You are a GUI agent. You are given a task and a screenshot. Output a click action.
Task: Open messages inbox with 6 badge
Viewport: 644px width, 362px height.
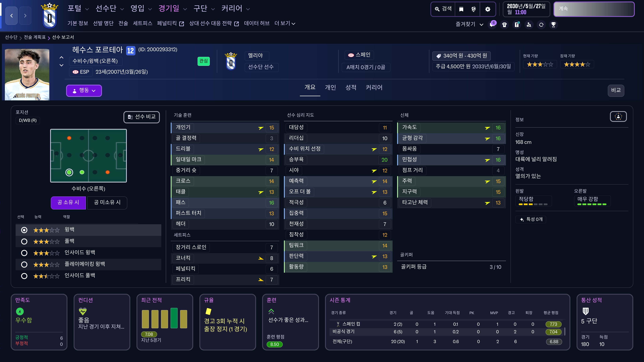pyautogui.click(x=492, y=24)
